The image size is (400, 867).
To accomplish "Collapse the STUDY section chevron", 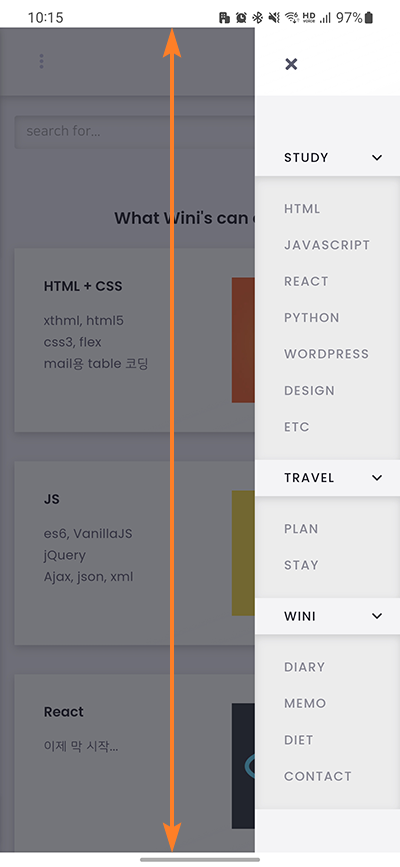I will click(x=377, y=158).
